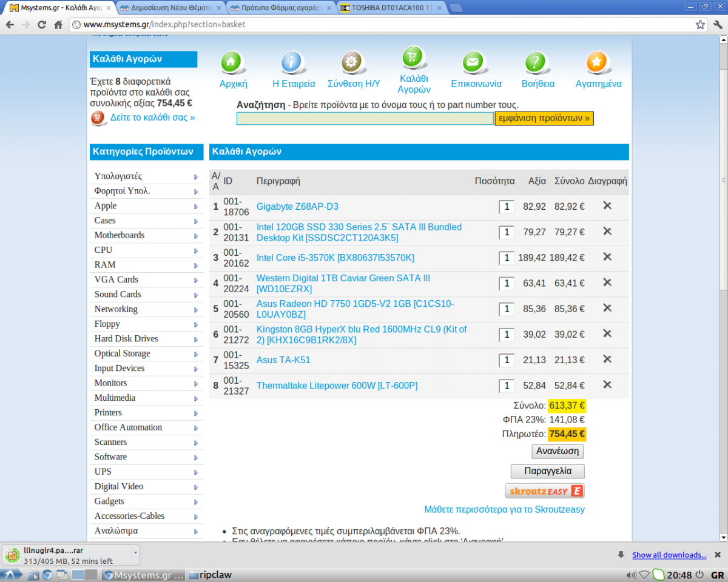Focus the product search input field
The image size is (728, 582).
365,118
